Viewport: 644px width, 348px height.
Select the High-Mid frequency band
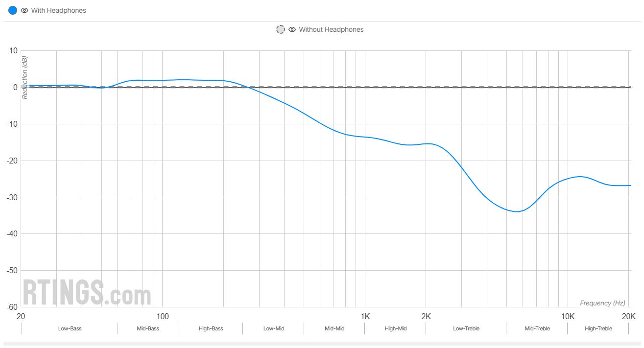point(396,328)
